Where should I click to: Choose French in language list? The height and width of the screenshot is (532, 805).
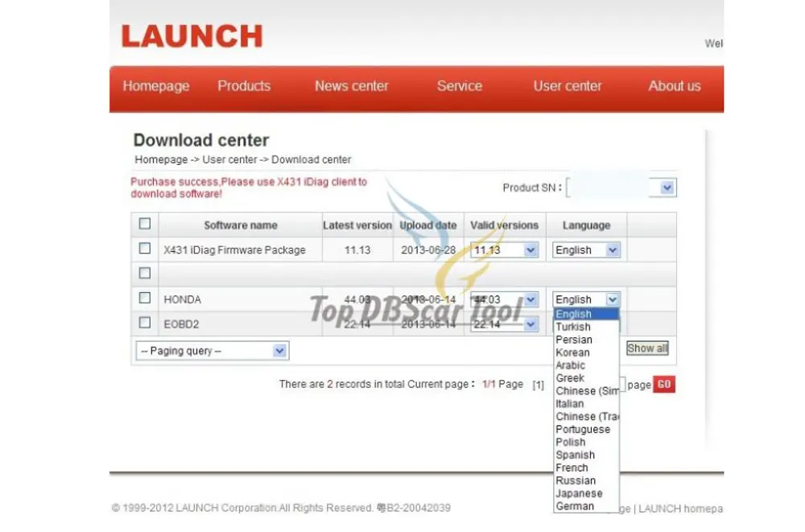click(586, 468)
